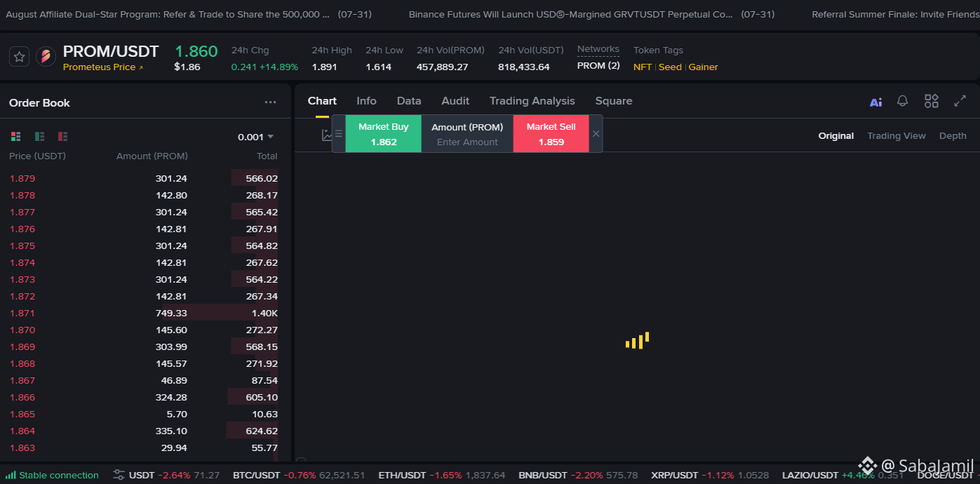Click the 24h High value 1.891

pyautogui.click(x=324, y=67)
